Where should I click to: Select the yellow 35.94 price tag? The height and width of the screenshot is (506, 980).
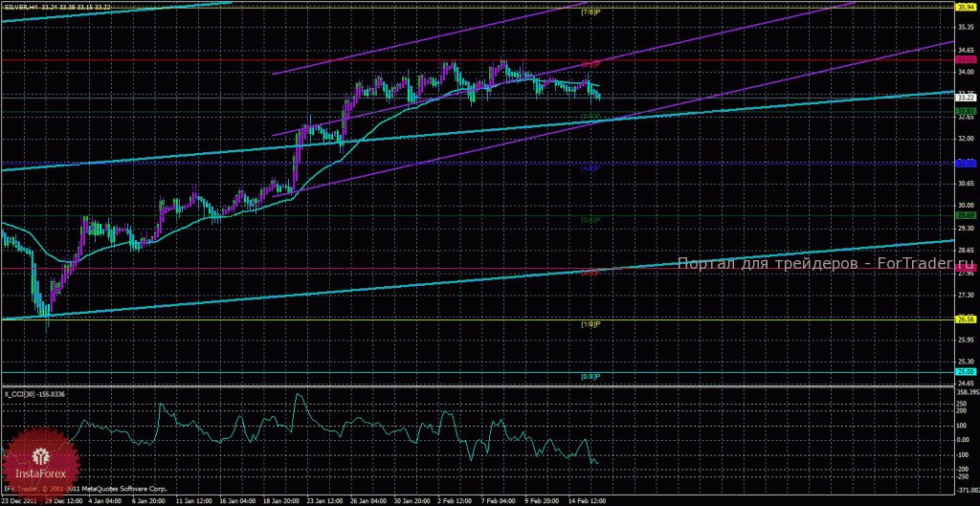[x=967, y=7]
